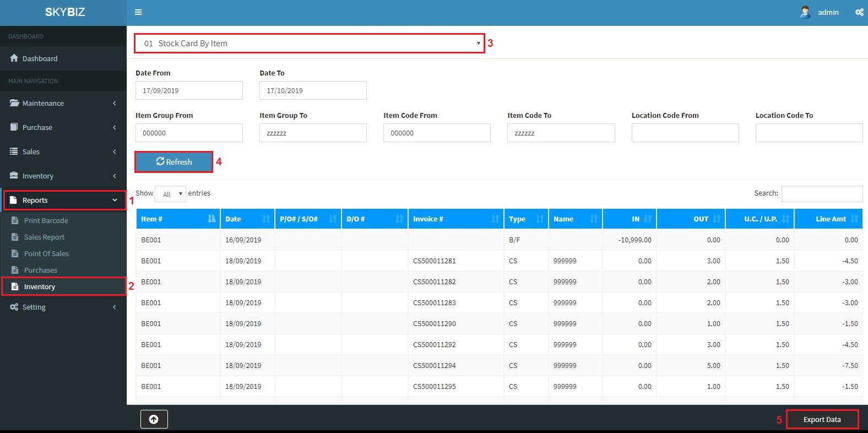The height and width of the screenshot is (433, 868).
Task: Open Sales Report in sidebar
Action: click(44, 237)
